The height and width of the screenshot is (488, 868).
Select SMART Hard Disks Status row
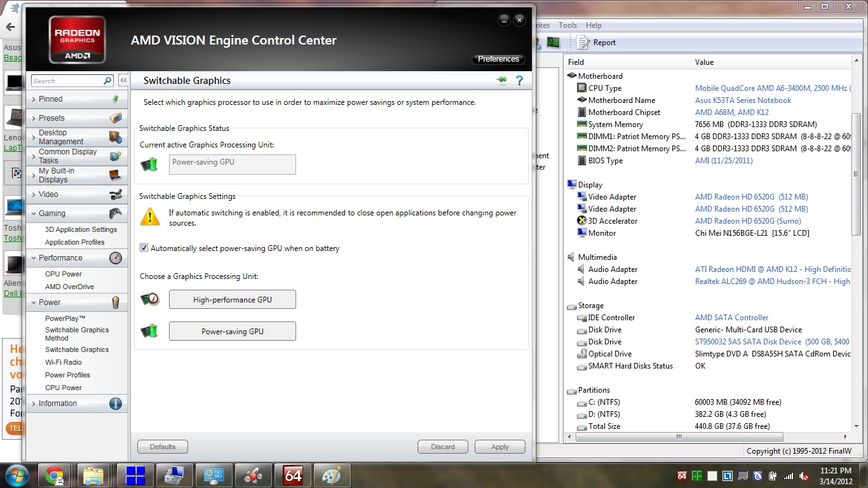pyautogui.click(x=708, y=366)
